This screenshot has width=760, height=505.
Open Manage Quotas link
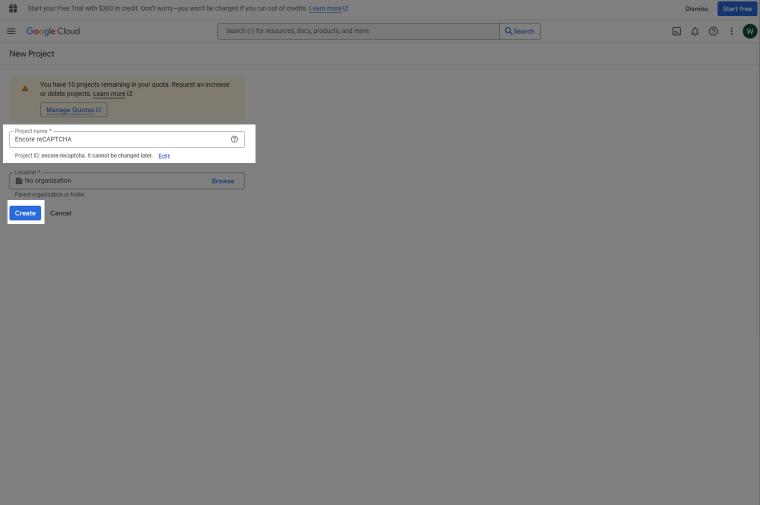click(x=73, y=110)
